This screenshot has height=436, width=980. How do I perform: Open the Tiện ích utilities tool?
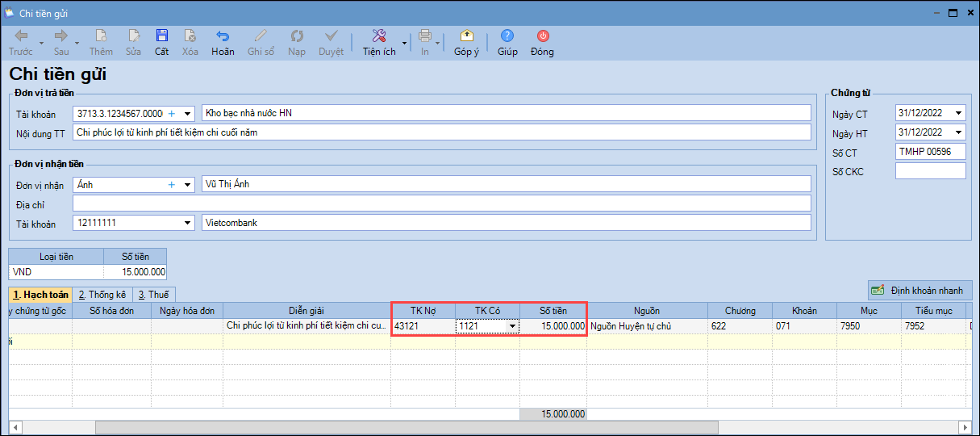[379, 43]
